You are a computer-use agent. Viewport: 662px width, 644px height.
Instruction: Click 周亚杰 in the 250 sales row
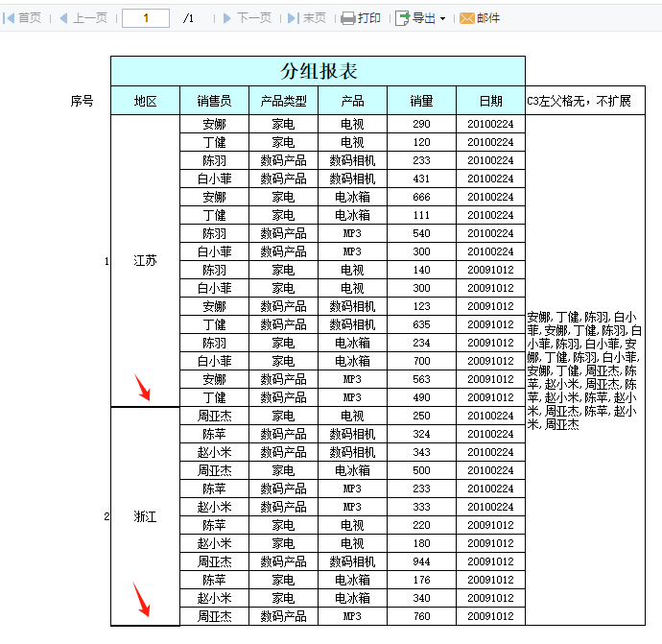coord(215,416)
